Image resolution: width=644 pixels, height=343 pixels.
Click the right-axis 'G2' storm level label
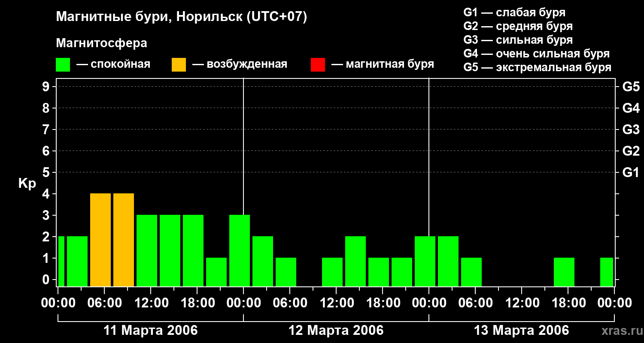pyautogui.click(x=631, y=151)
